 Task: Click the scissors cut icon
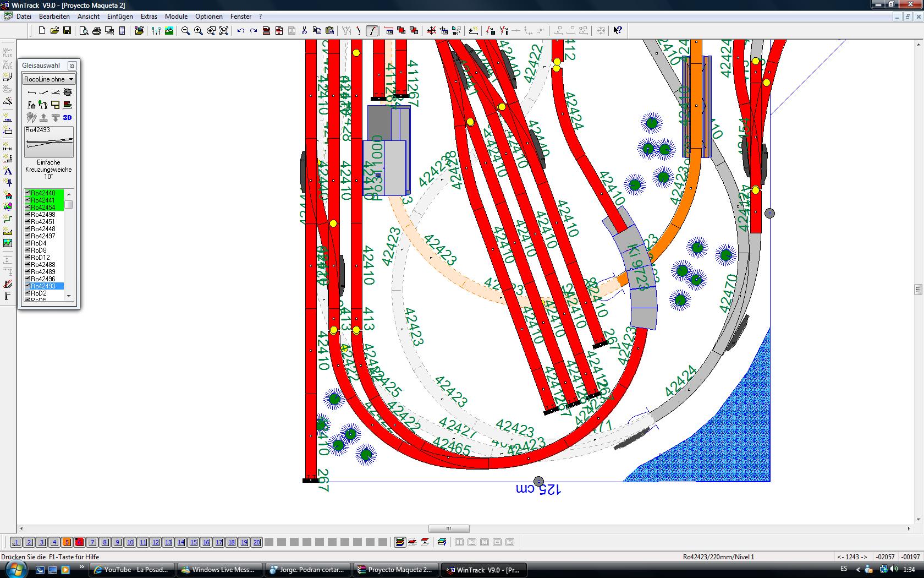point(304,31)
